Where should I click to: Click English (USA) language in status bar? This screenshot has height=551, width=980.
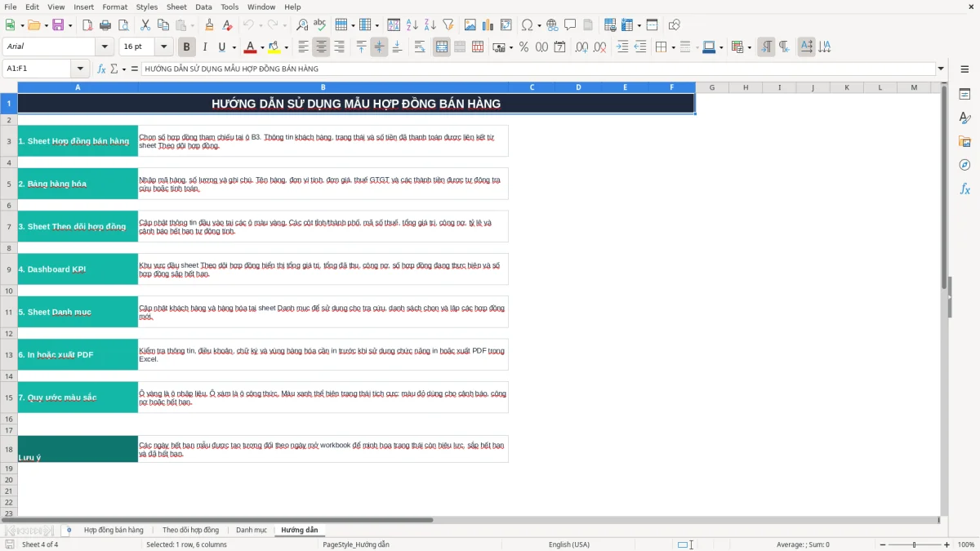point(568,544)
